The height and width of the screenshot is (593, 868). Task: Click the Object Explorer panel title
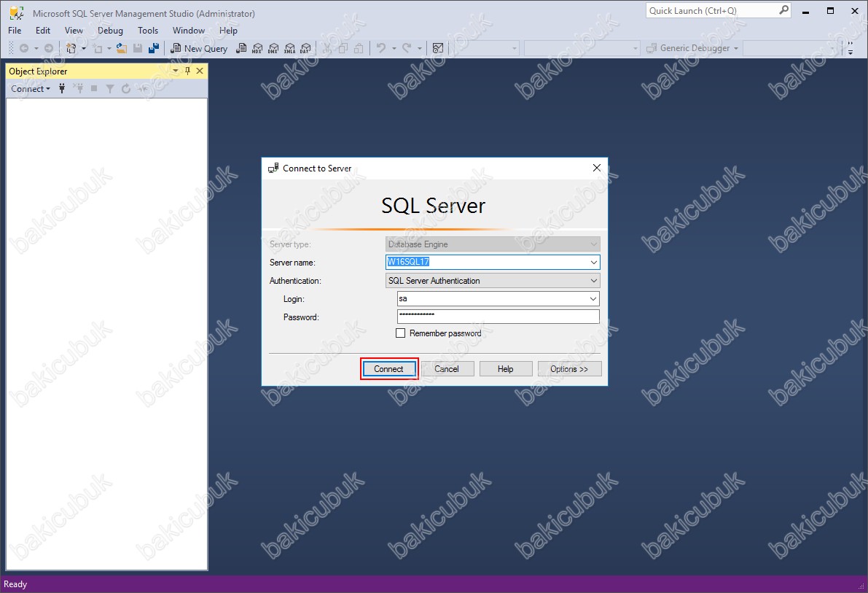pos(38,71)
